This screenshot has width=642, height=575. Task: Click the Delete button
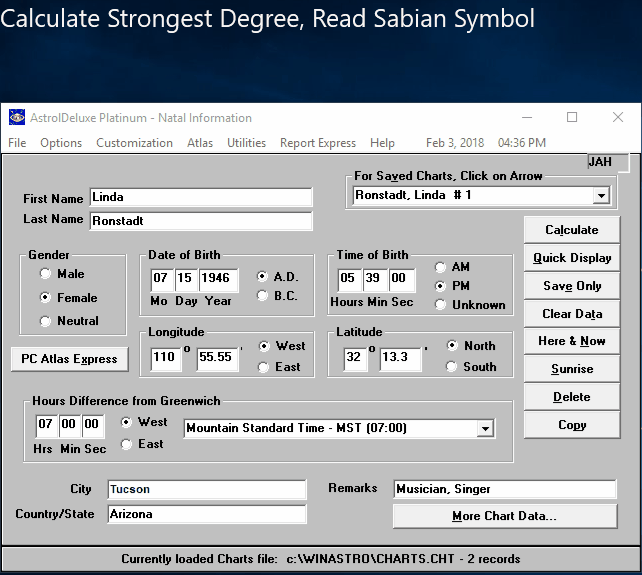(572, 397)
